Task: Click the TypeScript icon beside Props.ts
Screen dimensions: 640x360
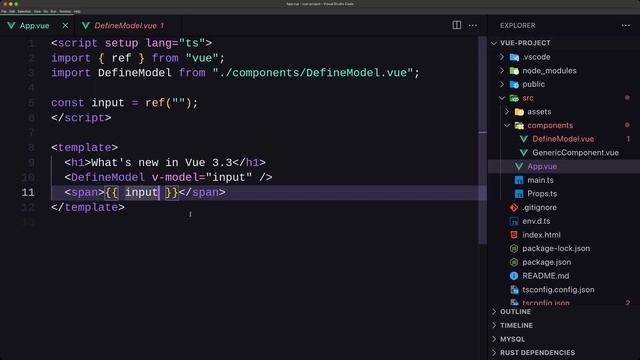Action: (x=519, y=194)
